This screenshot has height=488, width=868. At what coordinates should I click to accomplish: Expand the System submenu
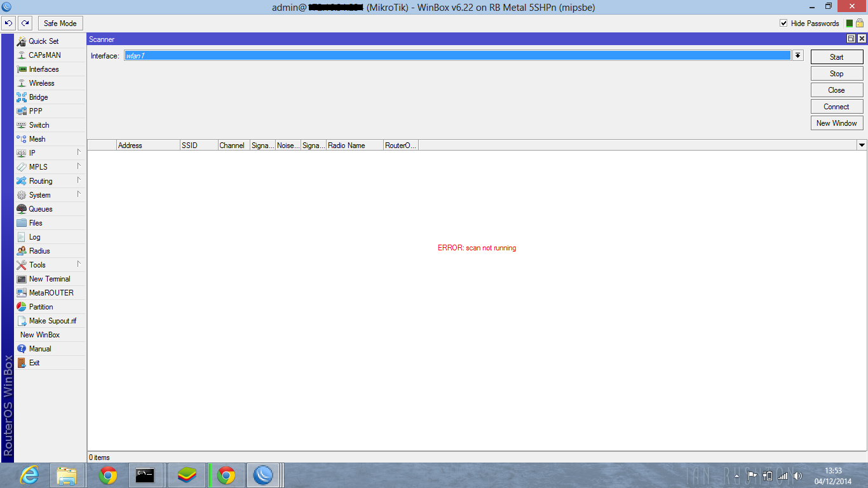coord(50,195)
